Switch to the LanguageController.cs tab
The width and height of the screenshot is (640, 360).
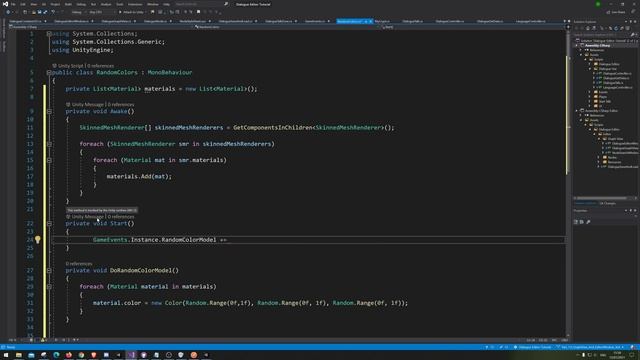tap(530, 21)
